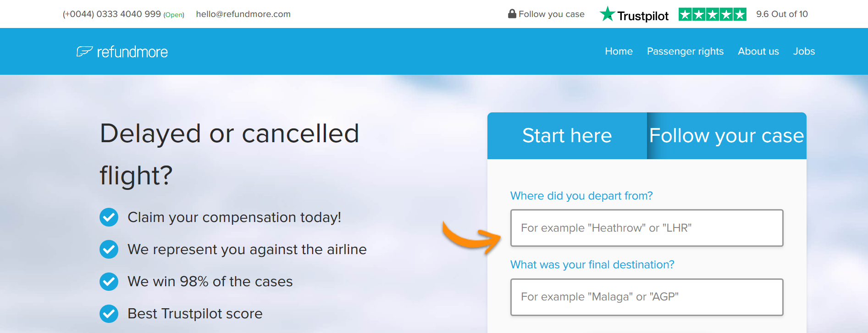
Task: Click the five-star Trustpilot rating badge
Action: 712,14
